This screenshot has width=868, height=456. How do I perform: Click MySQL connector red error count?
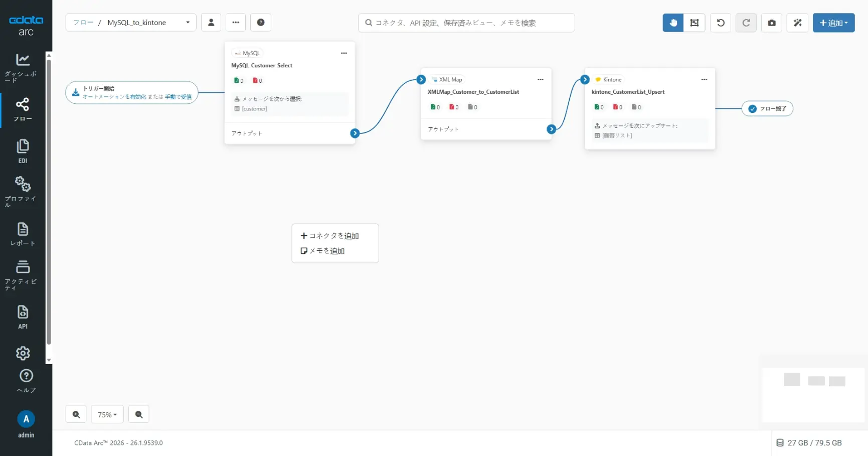click(x=257, y=81)
